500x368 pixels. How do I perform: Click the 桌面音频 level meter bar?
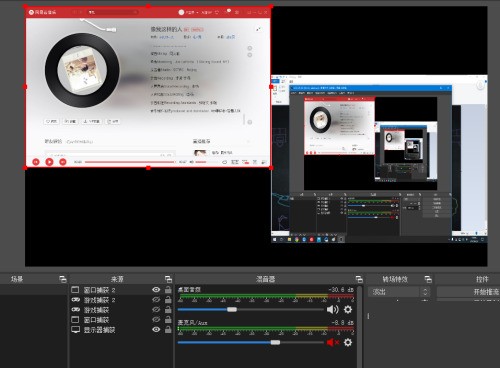[266, 296]
